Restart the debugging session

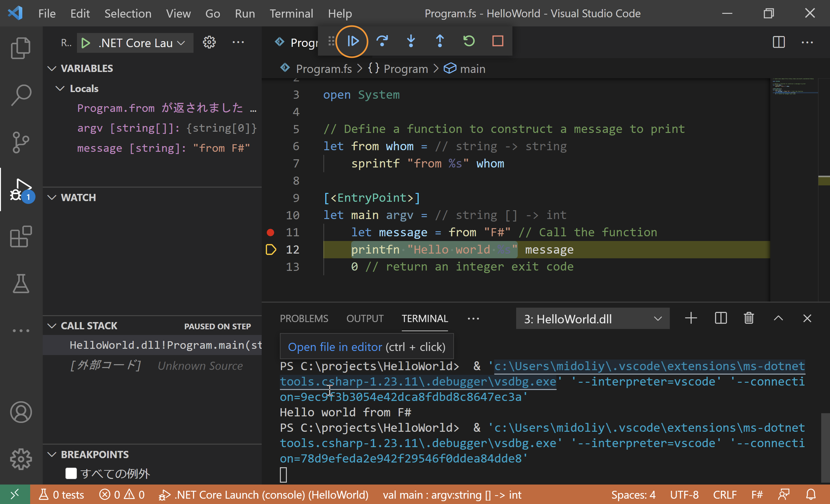pyautogui.click(x=468, y=41)
